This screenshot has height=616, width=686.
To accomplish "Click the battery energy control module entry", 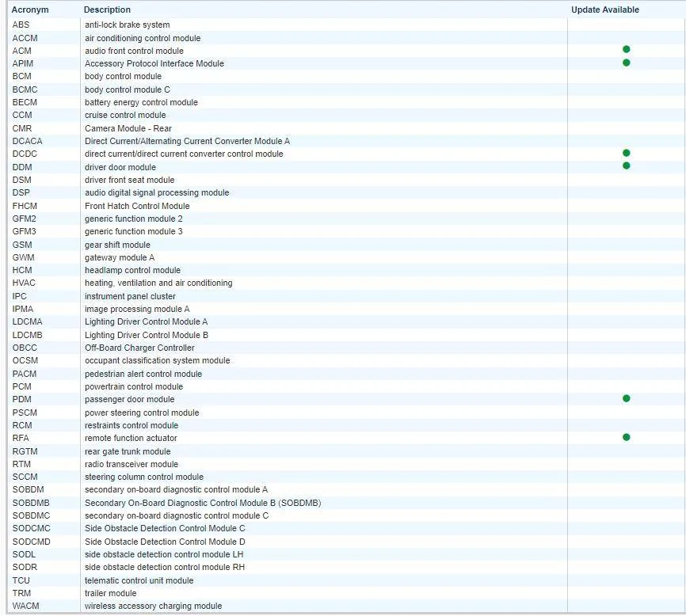I will pyautogui.click(x=141, y=102).
